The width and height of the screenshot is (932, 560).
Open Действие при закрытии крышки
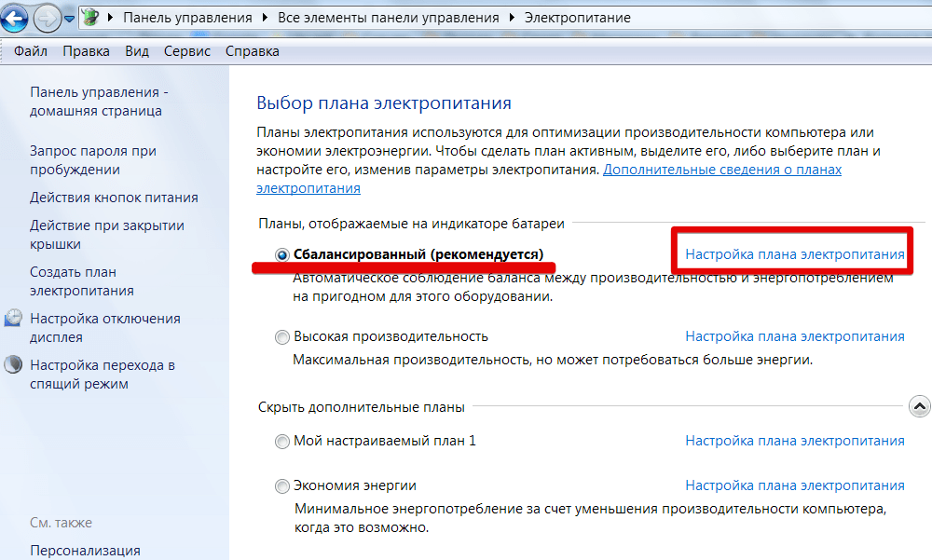(107, 235)
